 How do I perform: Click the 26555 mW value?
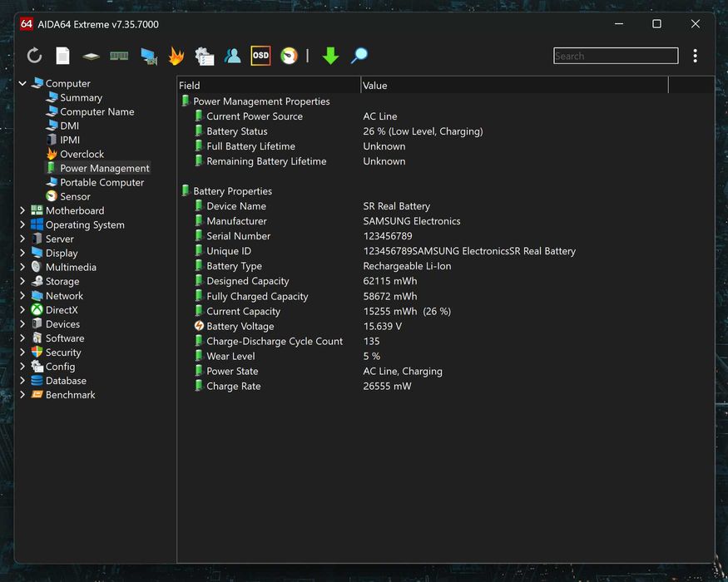(387, 386)
